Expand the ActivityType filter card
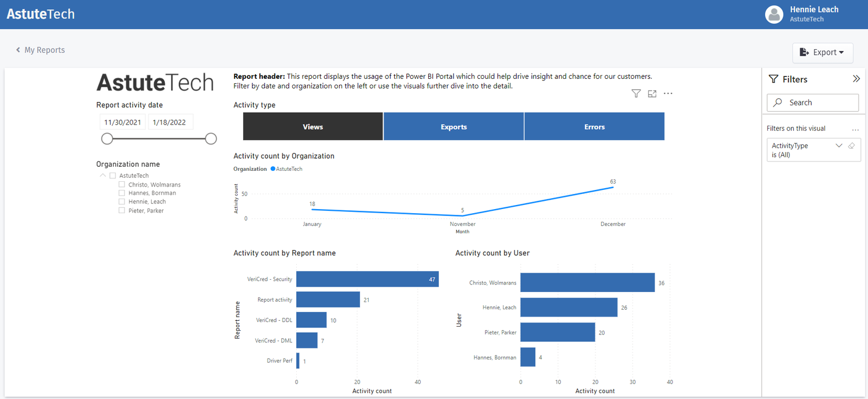This screenshot has width=868, height=399. (x=838, y=145)
